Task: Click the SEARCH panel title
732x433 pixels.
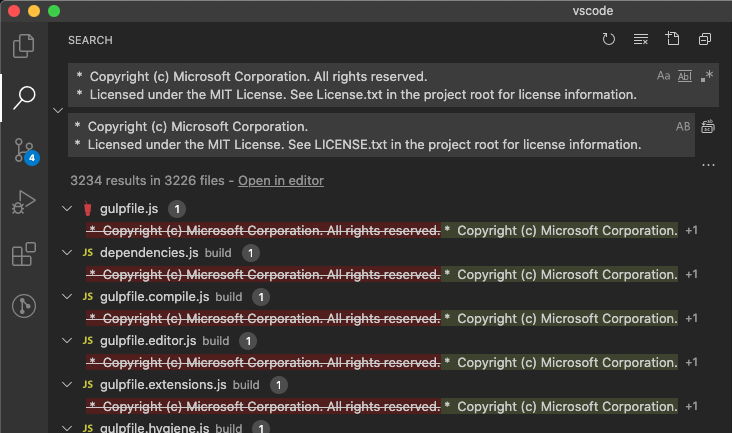Action: point(90,40)
